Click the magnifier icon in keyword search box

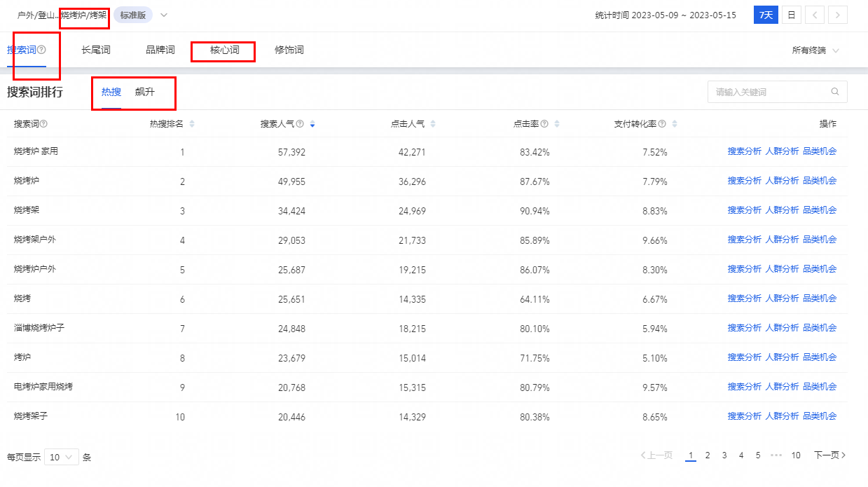pyautogui.click(x=834, y=92)
